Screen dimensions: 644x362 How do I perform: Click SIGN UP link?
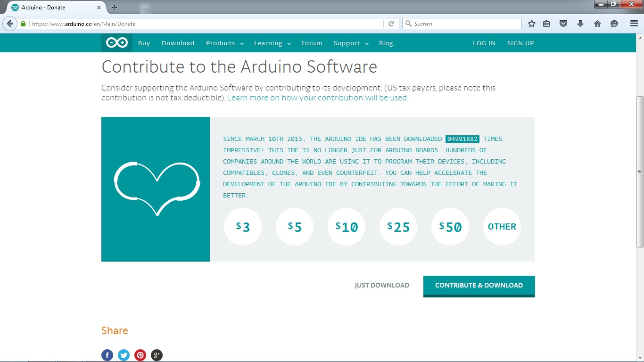[x=520, y=43]
